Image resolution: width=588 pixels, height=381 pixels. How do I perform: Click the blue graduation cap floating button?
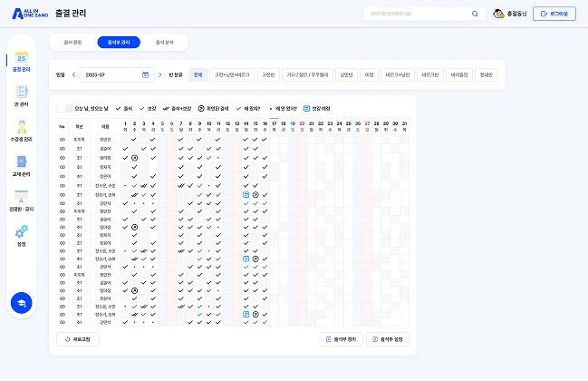coord(22,303)
